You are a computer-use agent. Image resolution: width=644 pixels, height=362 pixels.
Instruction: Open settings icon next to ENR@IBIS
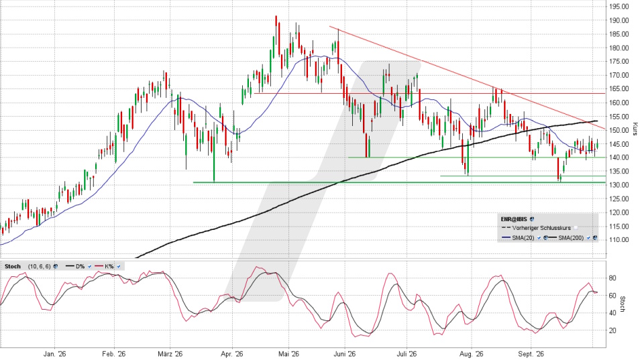[532, 219]
